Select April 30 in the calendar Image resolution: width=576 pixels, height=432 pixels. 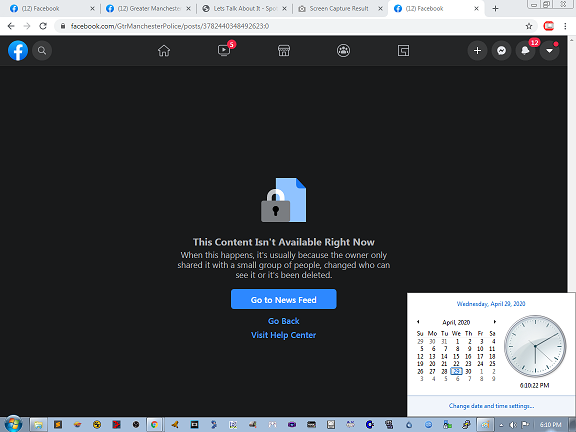[x=468, y=371]
